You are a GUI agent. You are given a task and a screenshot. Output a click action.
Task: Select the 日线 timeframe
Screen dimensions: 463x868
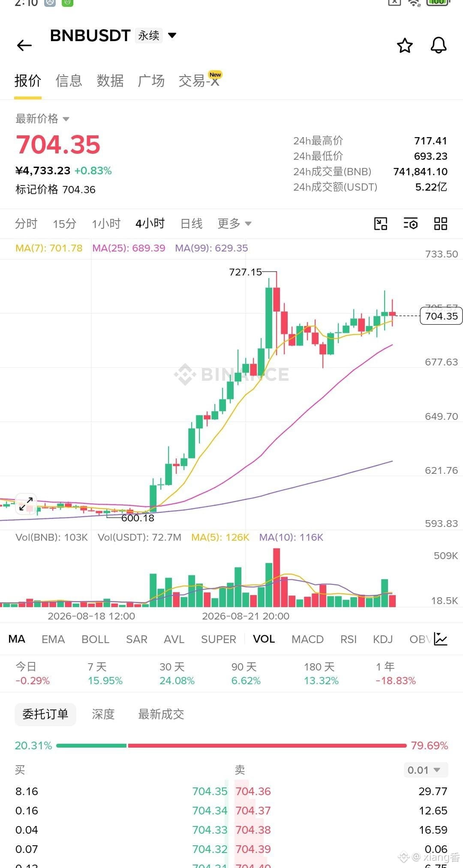[x=191, y=224]
